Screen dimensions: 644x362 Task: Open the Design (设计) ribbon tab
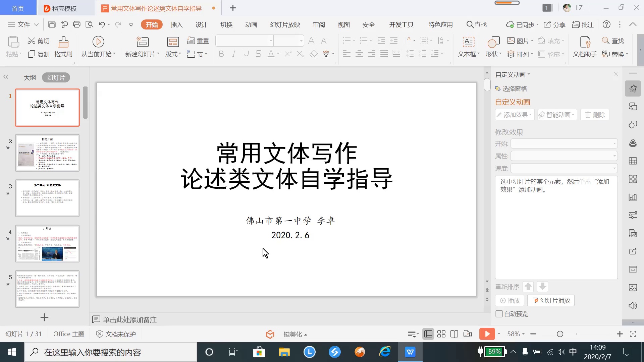[x=202, y=24]
